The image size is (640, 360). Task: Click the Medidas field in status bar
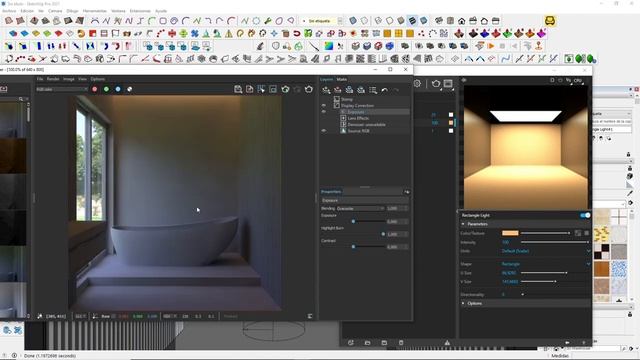click(560, 356)
